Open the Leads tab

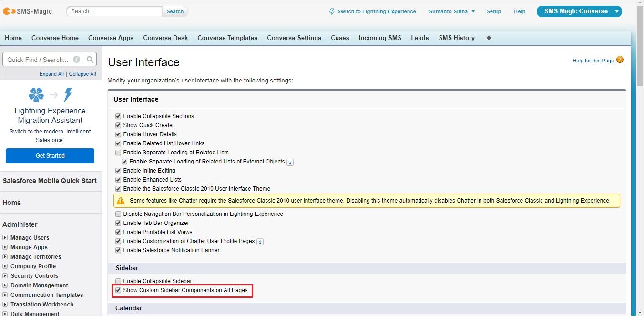point(420,38)
